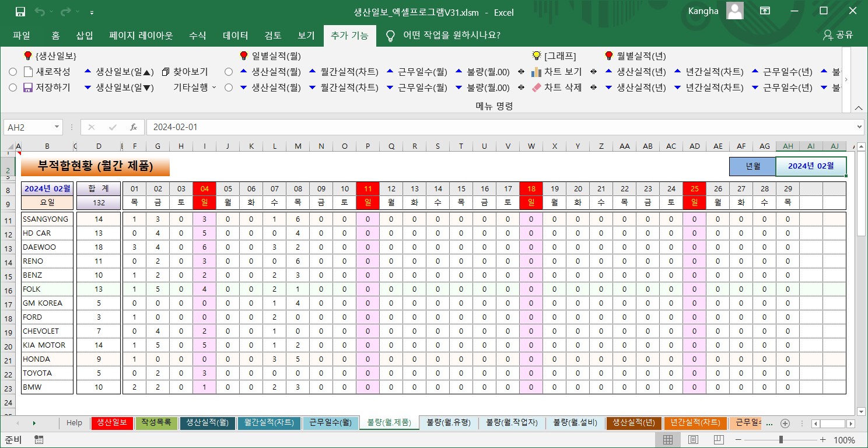868x448 pixels.
Task: Click the 차트 삭제 eraser icon
Action: pos(537,87)
